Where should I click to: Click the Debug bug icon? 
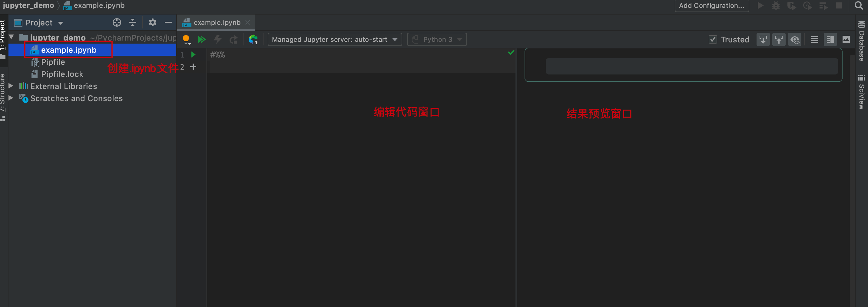[776, 5]
